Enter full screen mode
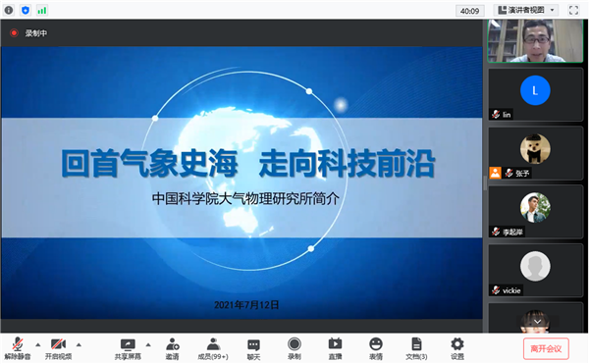The height and width of the screenshot is (364, 589). pos(573,10)
